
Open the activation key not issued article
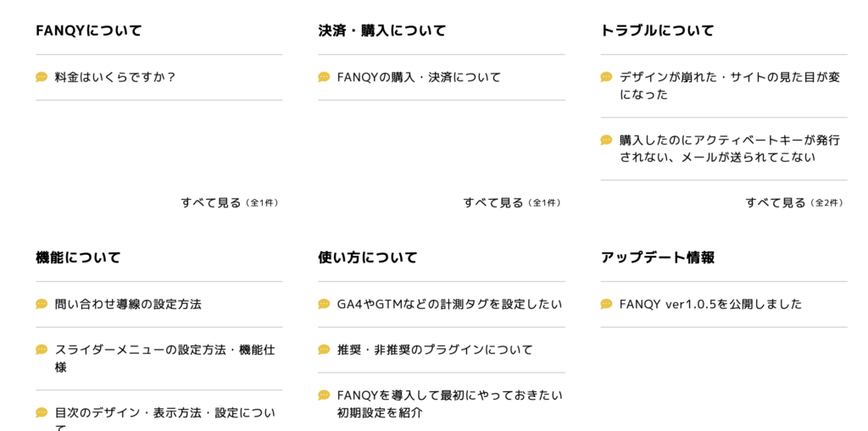pyautogui.click(x=729, y=148)
